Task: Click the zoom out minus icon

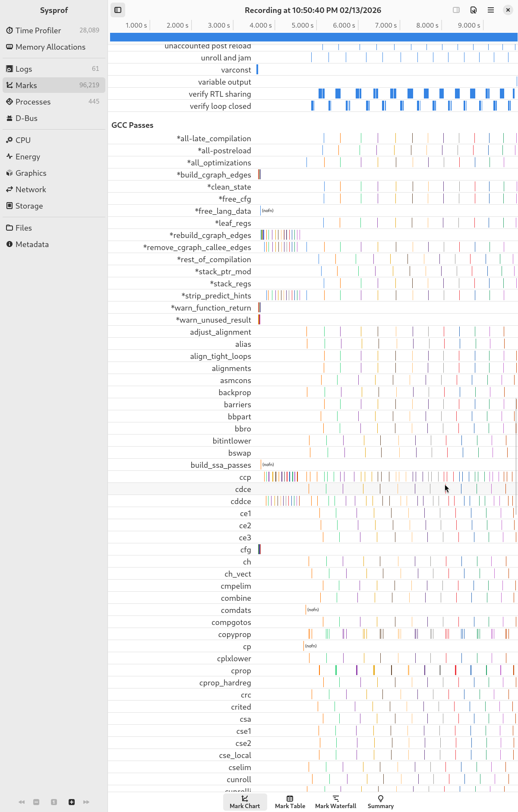Action: point(36,802)
